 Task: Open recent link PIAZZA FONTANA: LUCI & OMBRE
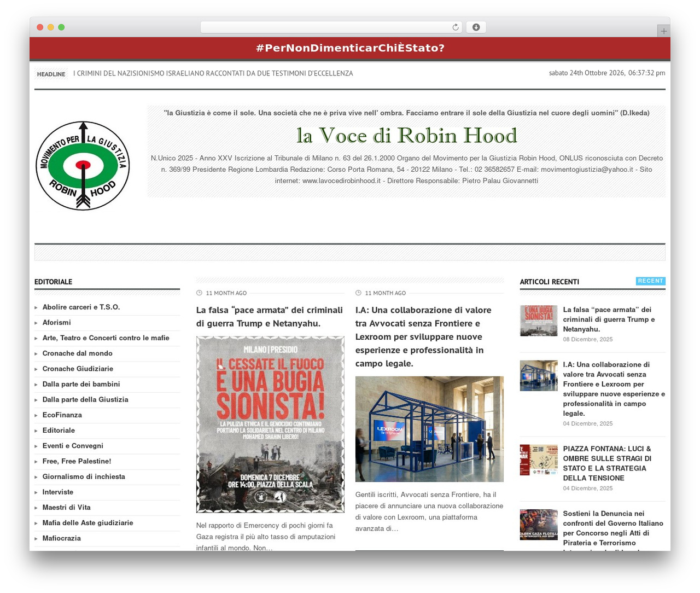click(x=607, y=463)
